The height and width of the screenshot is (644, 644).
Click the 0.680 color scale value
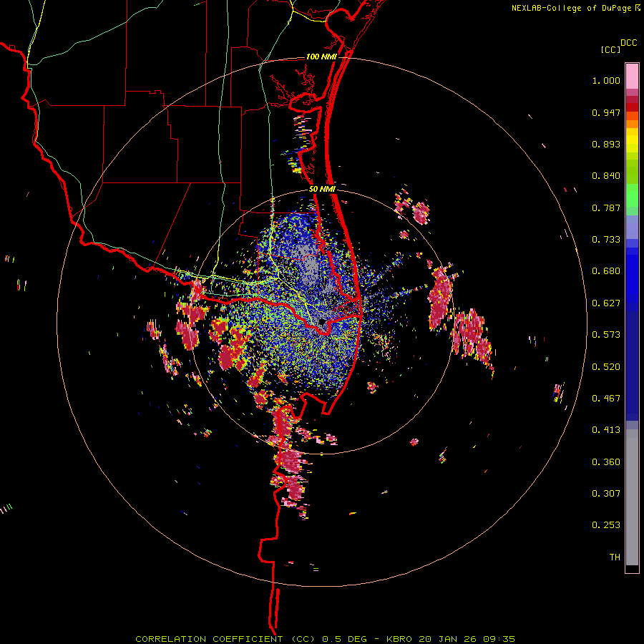606,271
